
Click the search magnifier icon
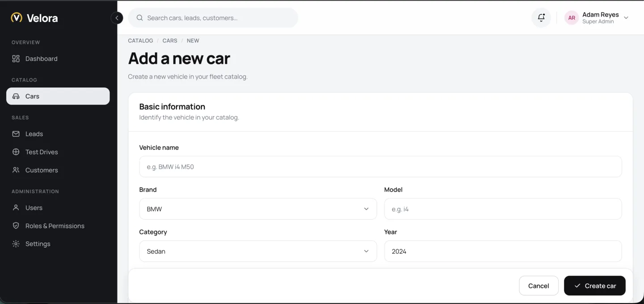click(140, 18)
